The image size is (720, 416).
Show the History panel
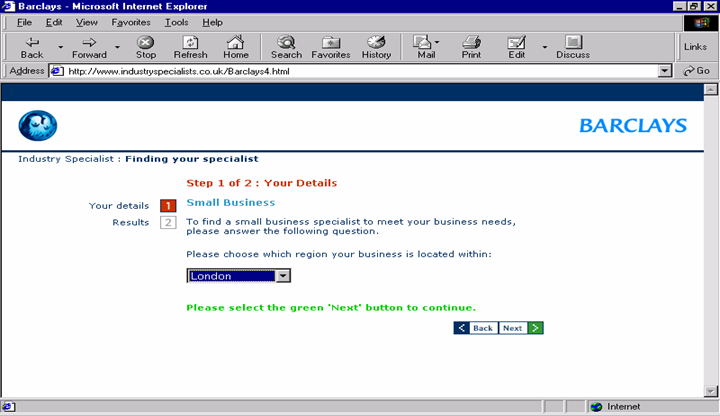coord(376,47)
